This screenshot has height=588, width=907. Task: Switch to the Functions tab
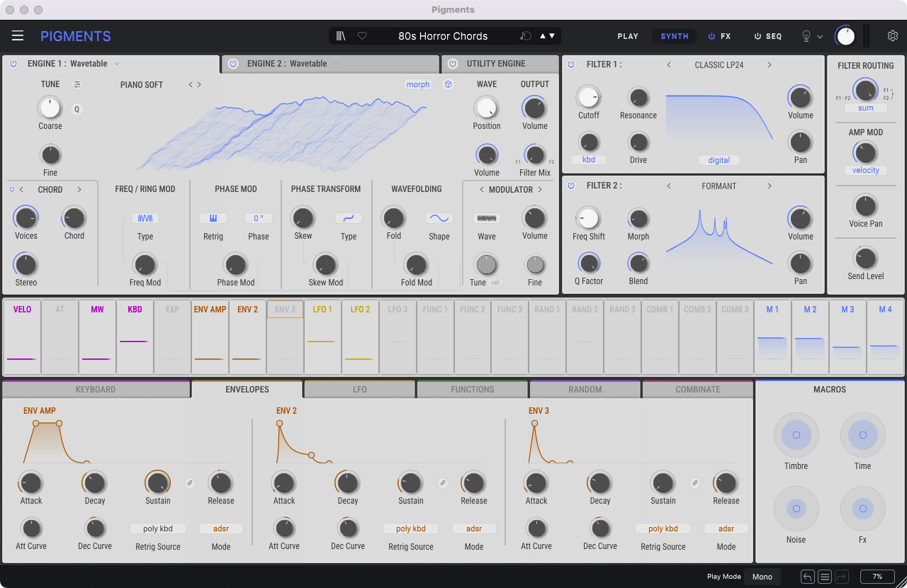(472, 390)
